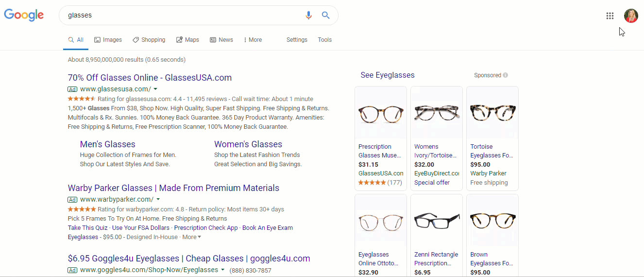Open the Maps search tab
Viewport: 644px width, 277px height.
tap(187, 40)
